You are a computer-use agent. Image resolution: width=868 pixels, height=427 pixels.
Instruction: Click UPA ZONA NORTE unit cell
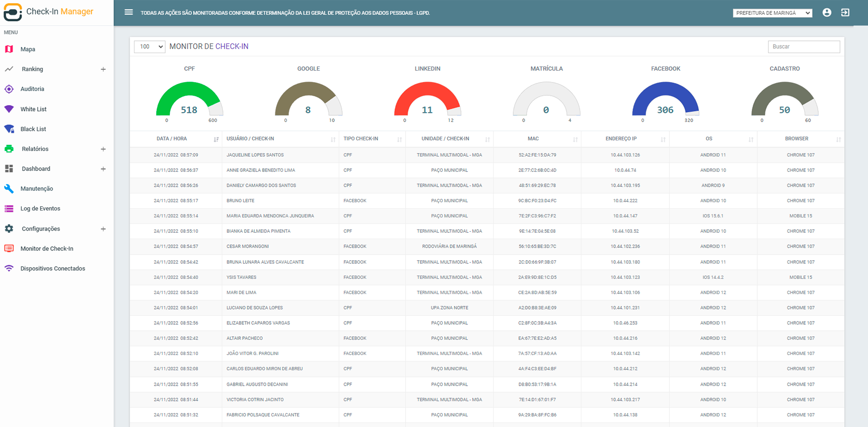tap(449, 308)
